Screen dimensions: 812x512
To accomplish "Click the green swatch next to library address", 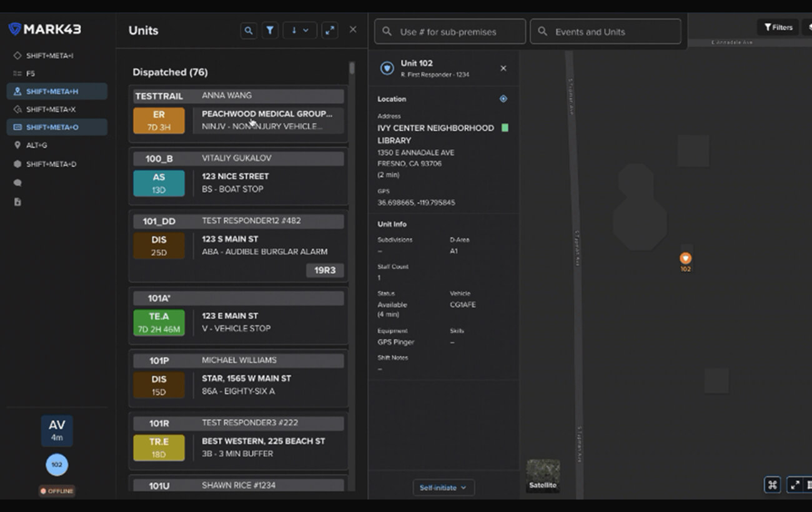I will click(x=505, y=128).
